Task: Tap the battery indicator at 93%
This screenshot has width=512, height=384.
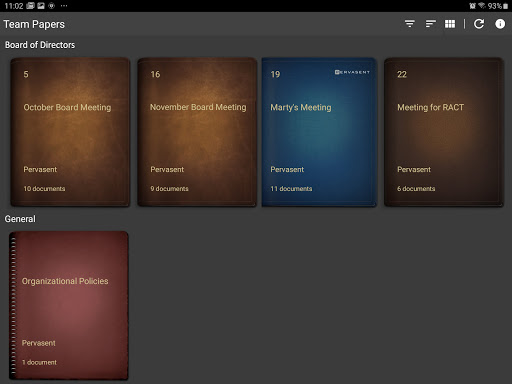Action: [x=498, y=6]
